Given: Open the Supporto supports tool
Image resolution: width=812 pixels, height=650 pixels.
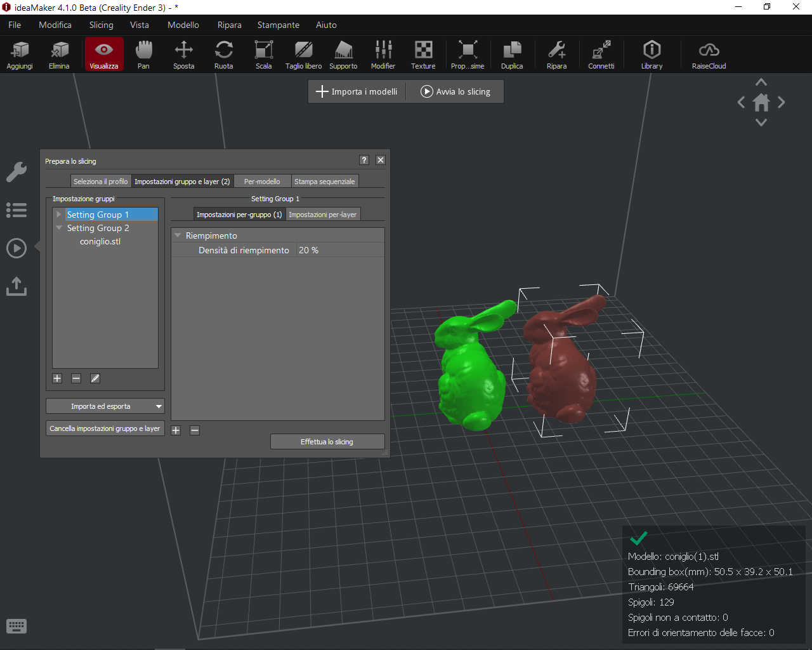Looking at the screenshot, I should tap(343, 55).
